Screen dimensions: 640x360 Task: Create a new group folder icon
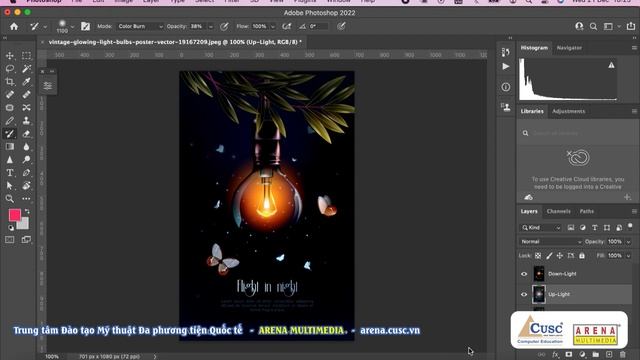[x=596, y=355]
